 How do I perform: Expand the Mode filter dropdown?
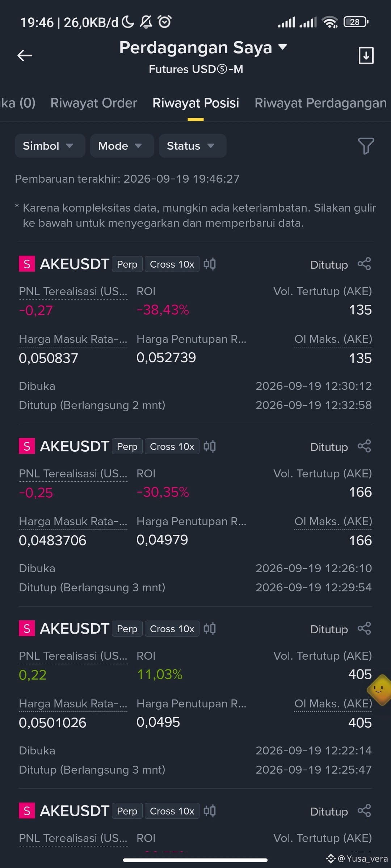[x=122, y=146]
